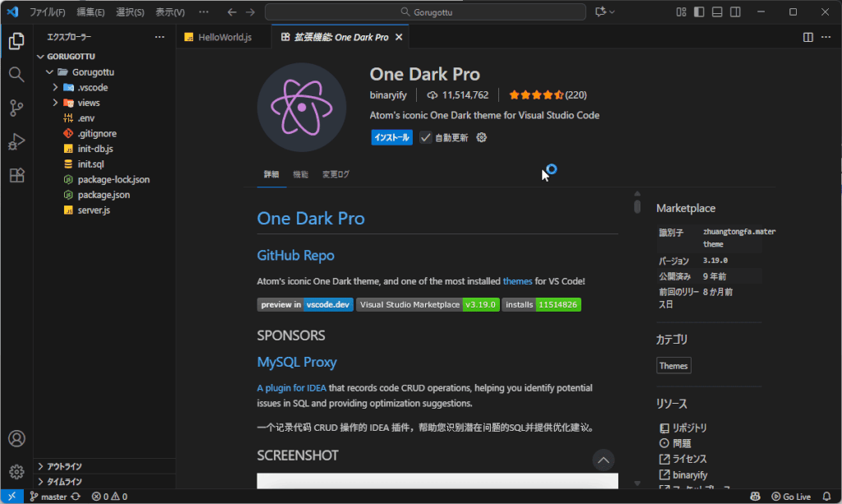Select the Run and Debug icon
The height and width of the screenshot is (504, 842).
(16, 141)
